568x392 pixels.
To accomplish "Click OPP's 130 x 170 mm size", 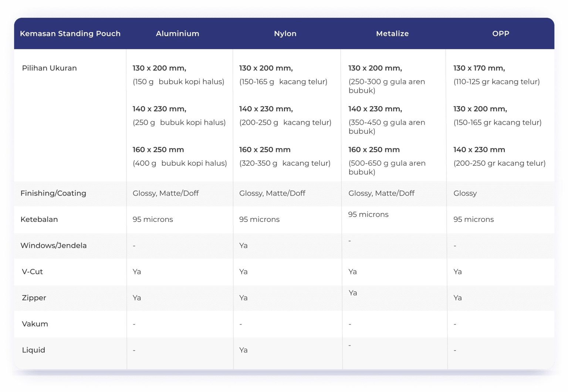I will 479,68.
